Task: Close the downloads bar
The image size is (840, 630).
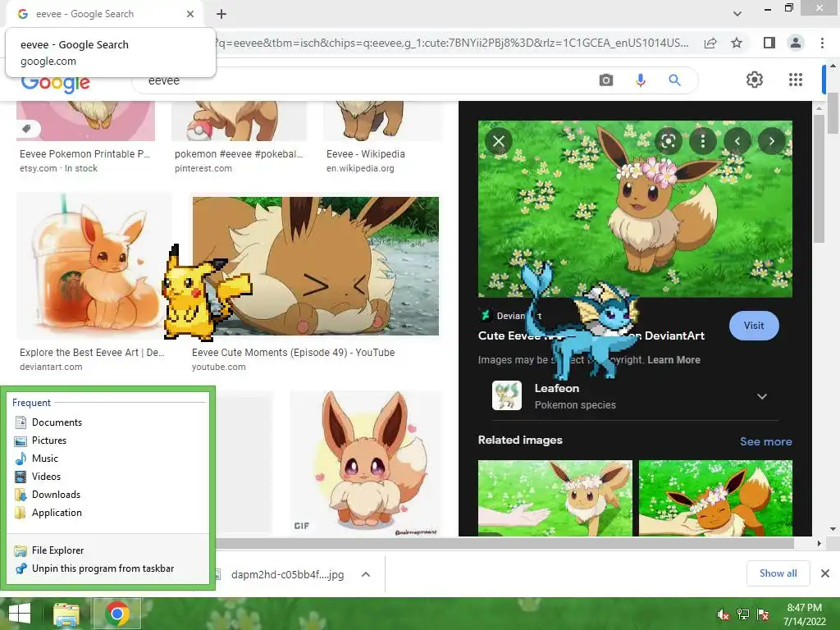Action: [x=825, y=573]
